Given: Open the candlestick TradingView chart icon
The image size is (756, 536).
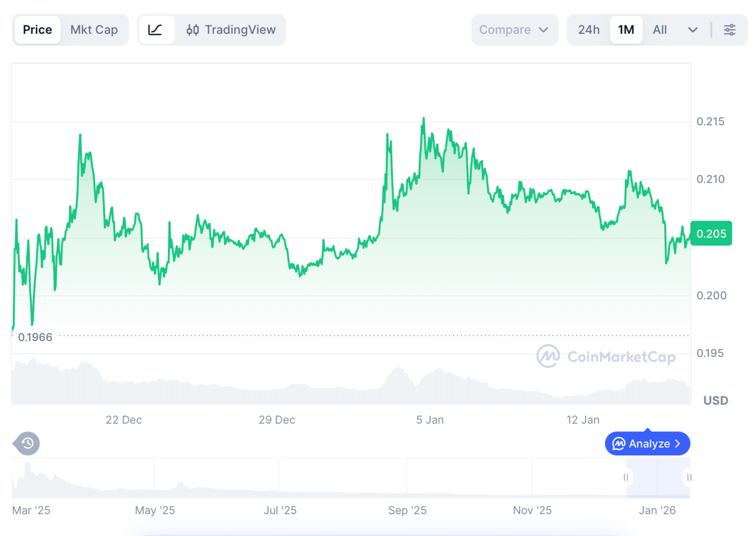Looking at the screenshot, I should (x=193, y=30).
